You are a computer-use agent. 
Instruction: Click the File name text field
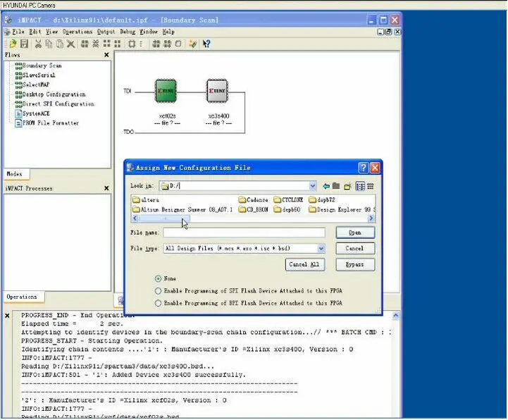point(244,233)
